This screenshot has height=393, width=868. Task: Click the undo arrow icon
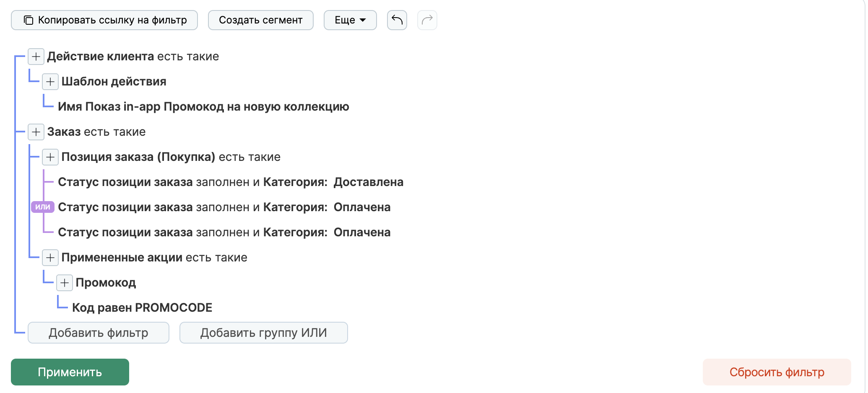coord(397,20)
